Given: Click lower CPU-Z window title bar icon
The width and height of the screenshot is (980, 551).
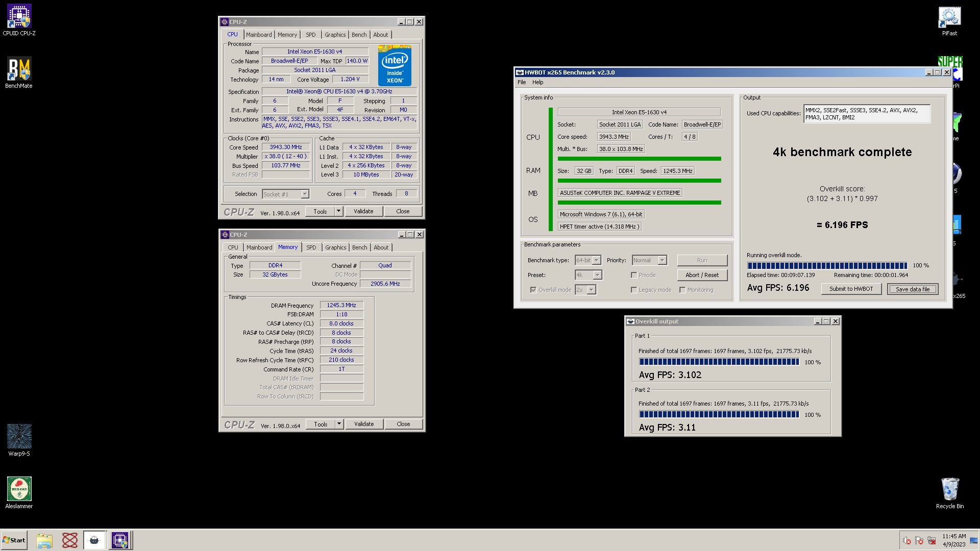Looking at the screenshot, I should 225,235.
